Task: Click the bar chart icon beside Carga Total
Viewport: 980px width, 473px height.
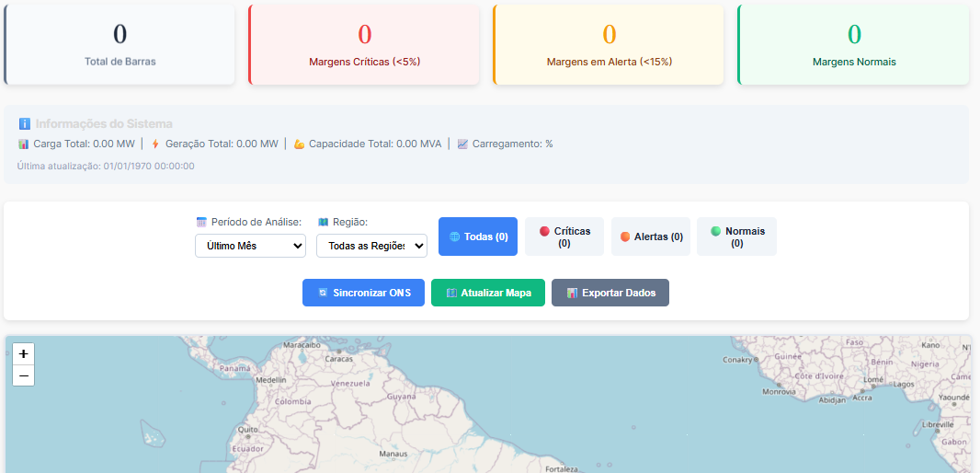Action: (x=24, y=144)
